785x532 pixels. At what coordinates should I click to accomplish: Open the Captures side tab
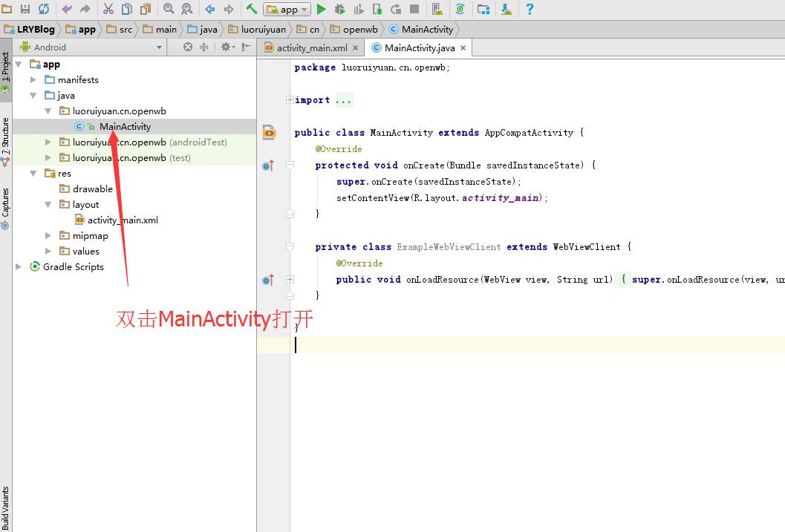pos(5,208)
